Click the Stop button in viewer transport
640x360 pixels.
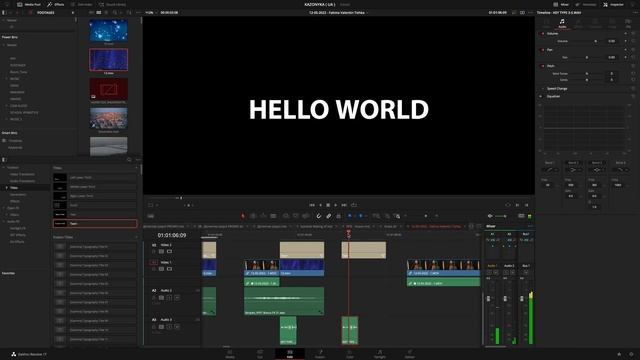tap(328, 205)
